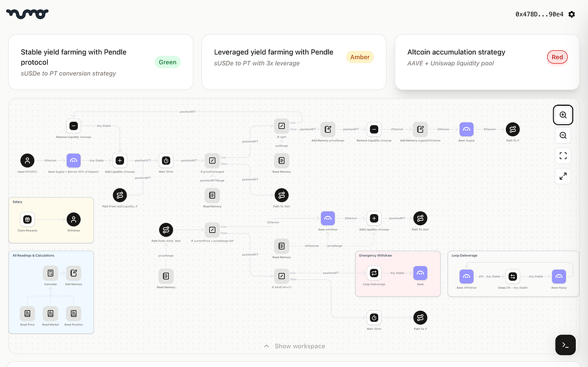The width and height of the screenshot is (588, 367).
Task: Select the Aave Repay node
Action: 559,276
